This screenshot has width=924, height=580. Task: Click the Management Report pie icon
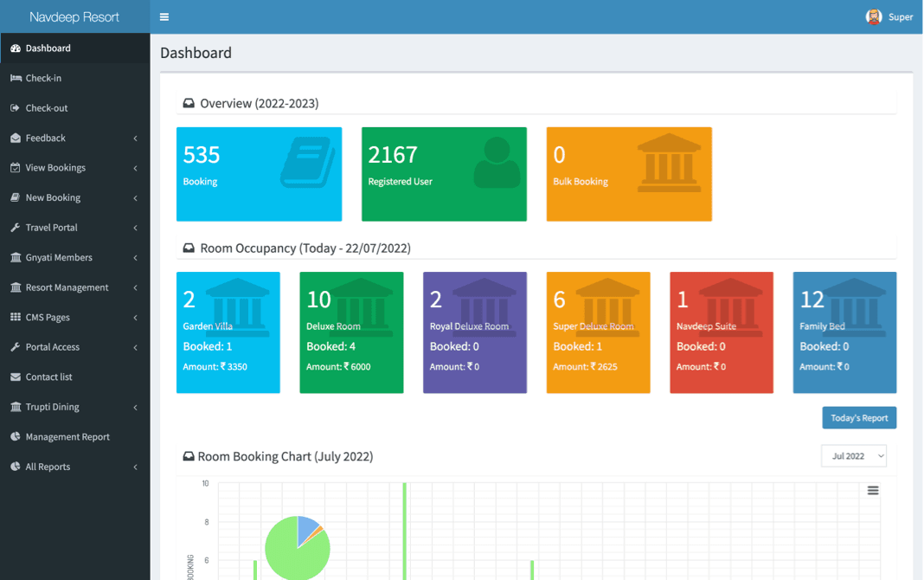(16, 437)
